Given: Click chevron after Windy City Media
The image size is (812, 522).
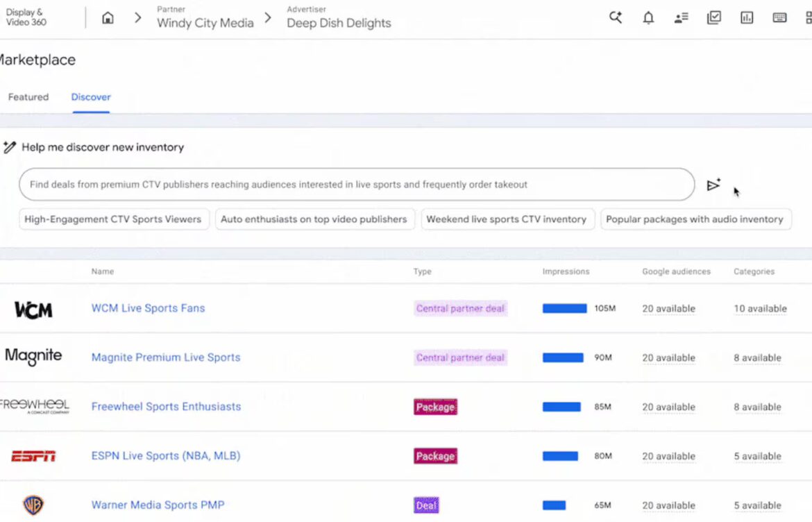Looking at the screenshot, I should pyautogui.click(x=268, y=18).
